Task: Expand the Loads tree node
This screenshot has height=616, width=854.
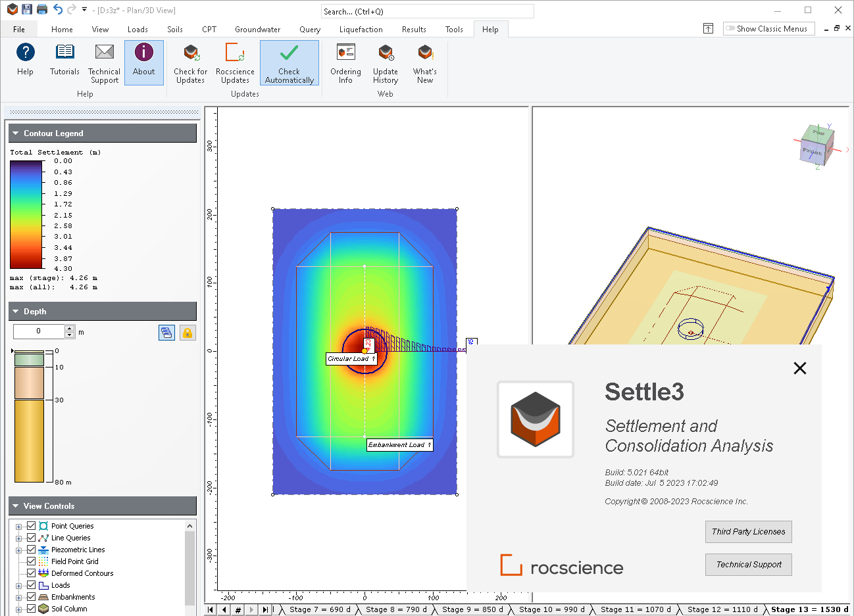Action: (x=19, y=586)
